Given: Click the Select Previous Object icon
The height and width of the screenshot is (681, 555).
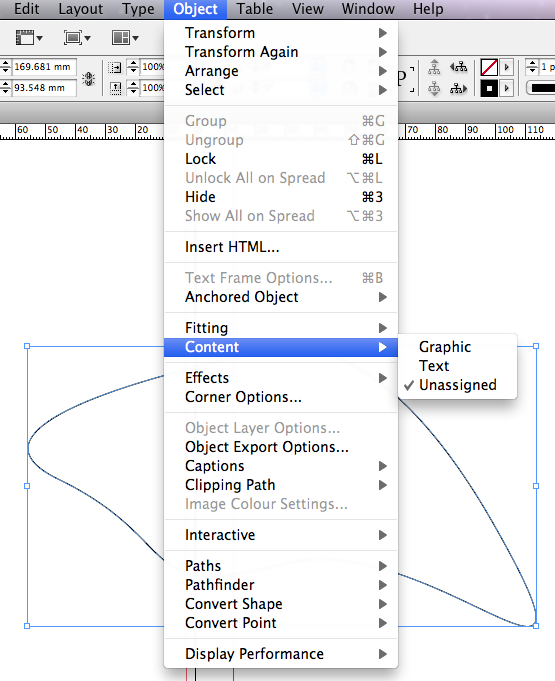Looking at the screenshot, I should pos(458,67).
